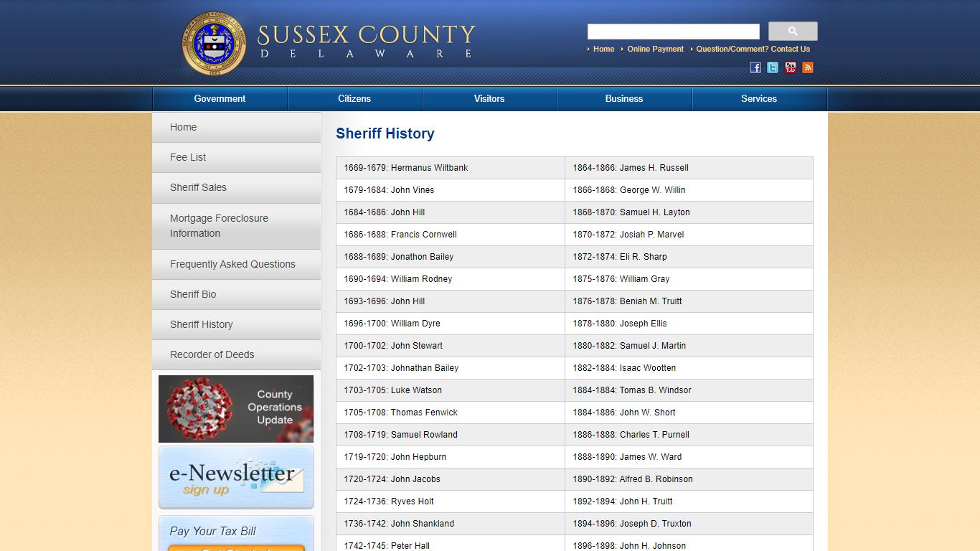
Task: Select the 1708-1719 Samuel Rowland cell
Action: [x=451, y=435]
